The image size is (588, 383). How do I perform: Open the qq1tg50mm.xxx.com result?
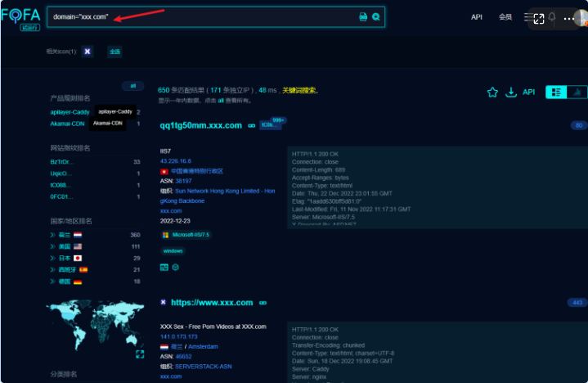(201, 125)
